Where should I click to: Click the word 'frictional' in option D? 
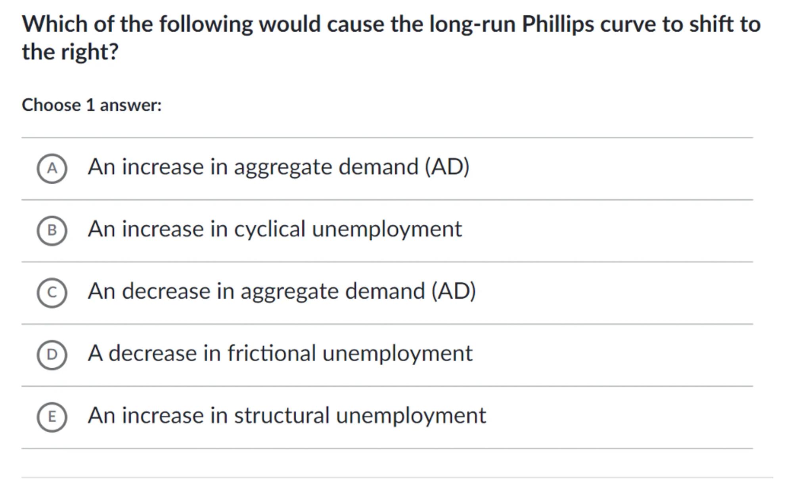click(272, 353)
